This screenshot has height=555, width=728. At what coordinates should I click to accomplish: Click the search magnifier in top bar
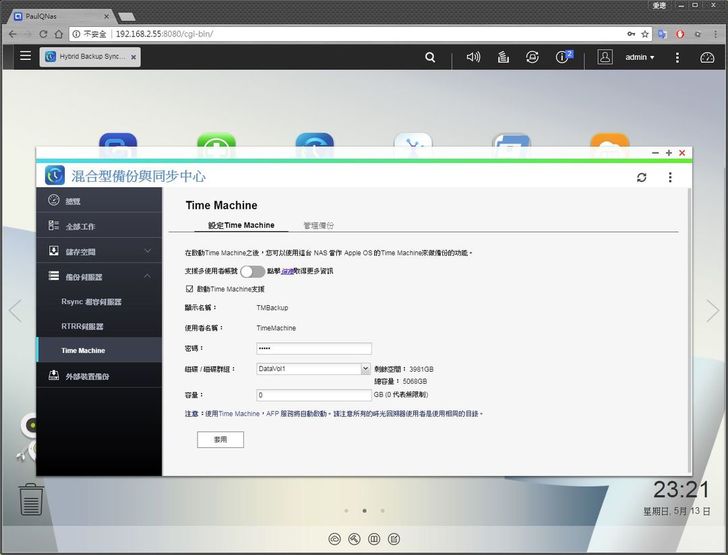tap(430, 58)
